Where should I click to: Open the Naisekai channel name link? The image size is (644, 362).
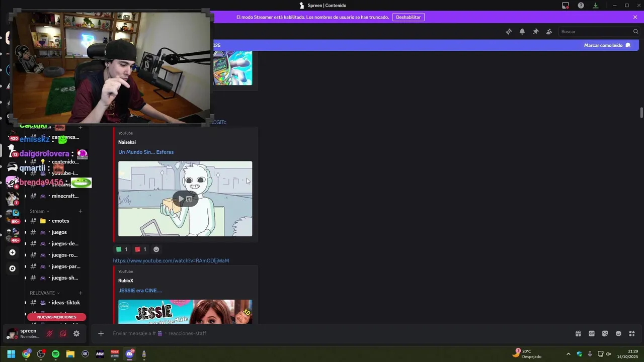pos(127,142)
